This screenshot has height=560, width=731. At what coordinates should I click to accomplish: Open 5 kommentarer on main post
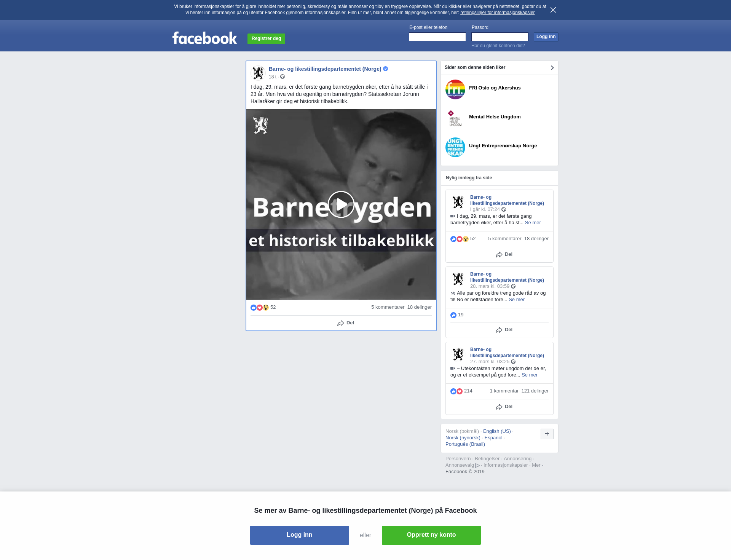[x=388, y=307]
